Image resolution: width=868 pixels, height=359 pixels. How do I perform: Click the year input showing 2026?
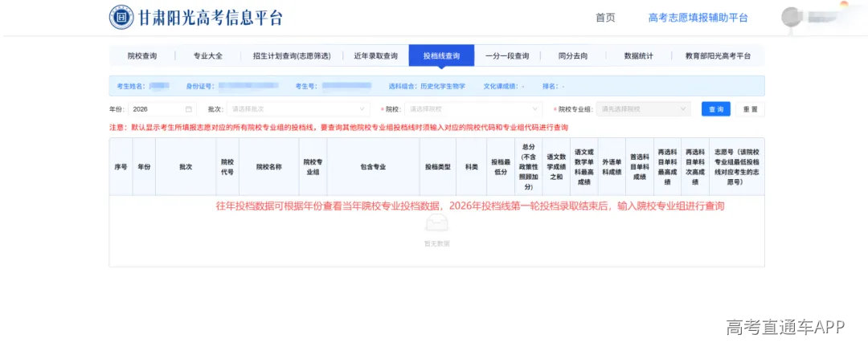click(162, 109)
